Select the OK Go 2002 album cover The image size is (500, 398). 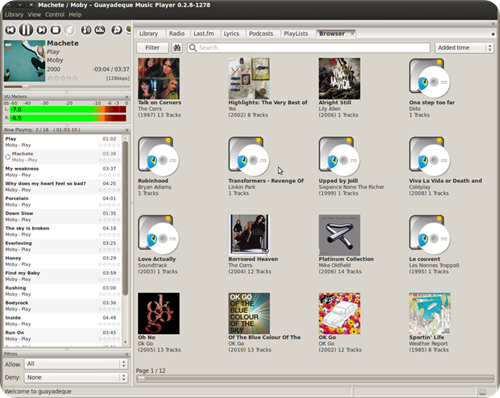tap(339, 313)
